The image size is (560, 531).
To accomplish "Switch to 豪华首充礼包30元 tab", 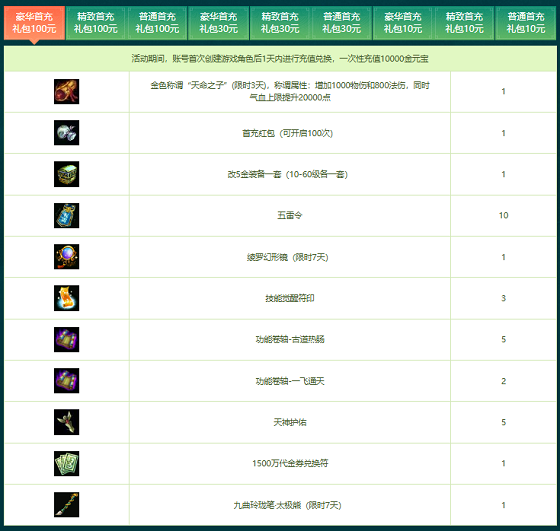I will (219, 23).
